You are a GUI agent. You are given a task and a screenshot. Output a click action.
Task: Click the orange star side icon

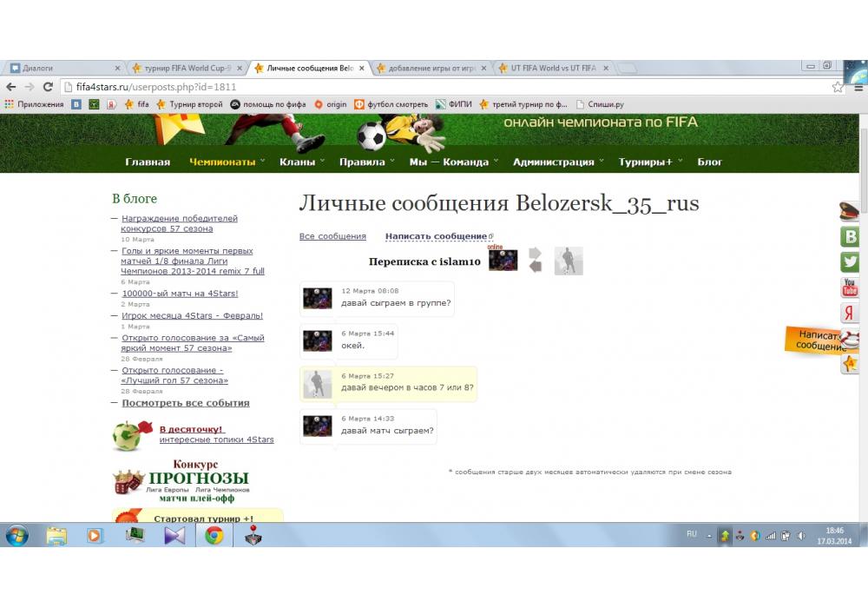click(850, 364)
